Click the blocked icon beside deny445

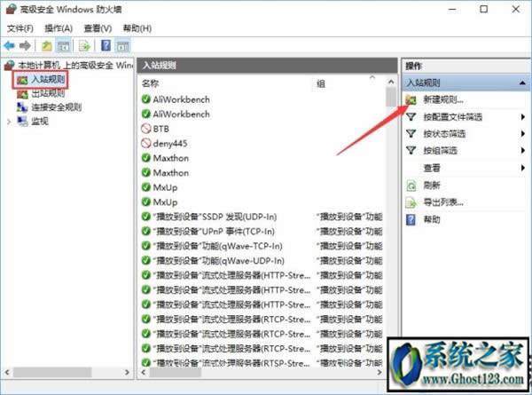click(x=146, y=143)
